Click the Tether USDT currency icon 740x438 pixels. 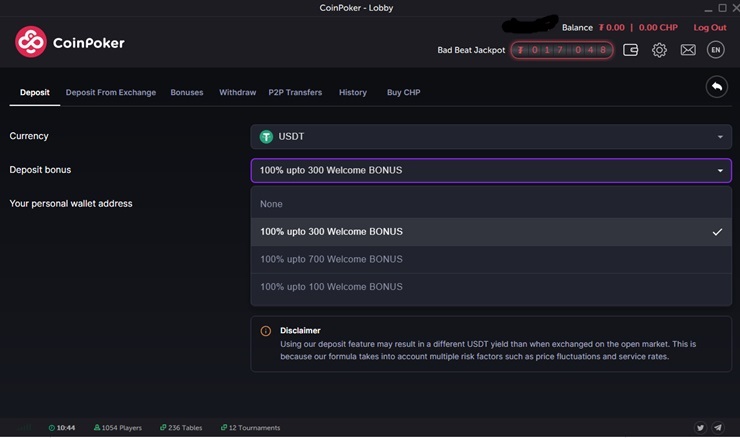(x=266, y=137)
